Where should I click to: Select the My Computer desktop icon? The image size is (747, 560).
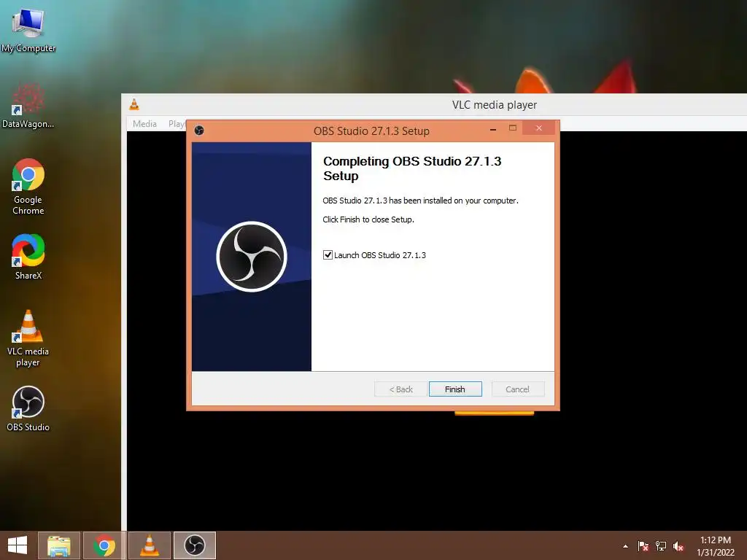28,31
